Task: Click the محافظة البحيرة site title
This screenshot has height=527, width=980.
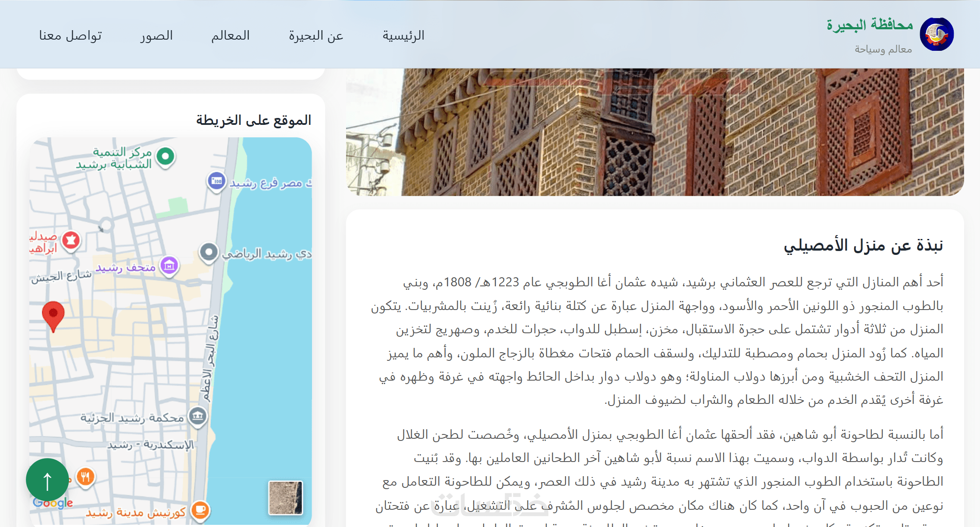Action: coord(870,25)
